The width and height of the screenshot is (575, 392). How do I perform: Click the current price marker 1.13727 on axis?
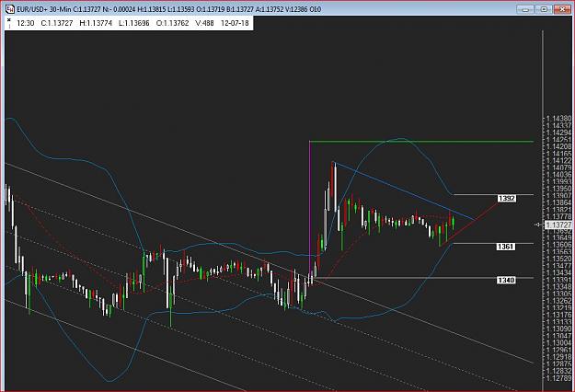[x=558, y=225]
